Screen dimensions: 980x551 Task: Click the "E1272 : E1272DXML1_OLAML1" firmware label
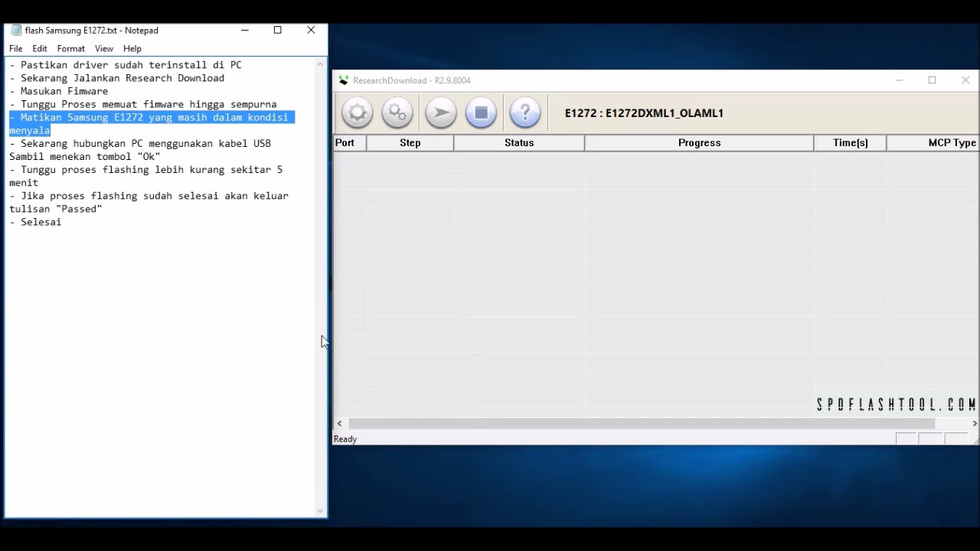pyautogui.click(x=644, y=113)
